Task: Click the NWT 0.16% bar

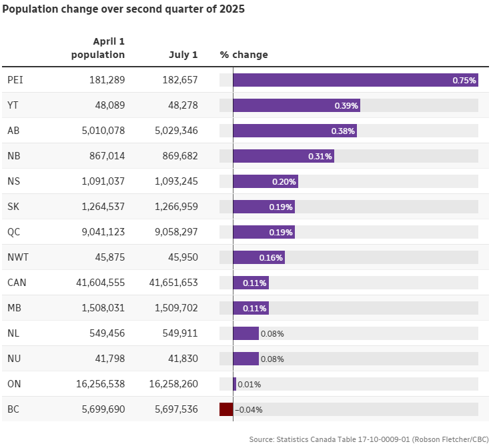Action: tap(258, 257)
